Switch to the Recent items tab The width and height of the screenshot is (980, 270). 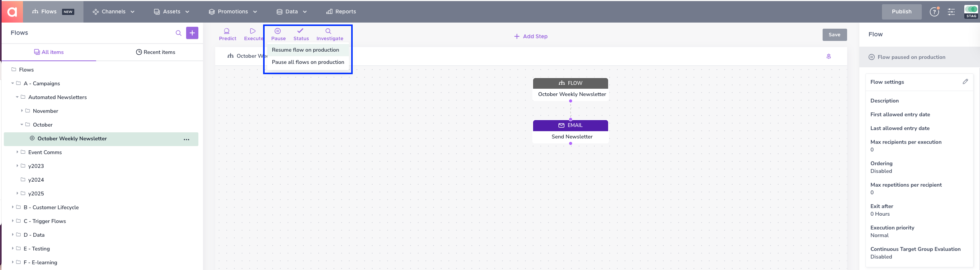tap(156, 52)
